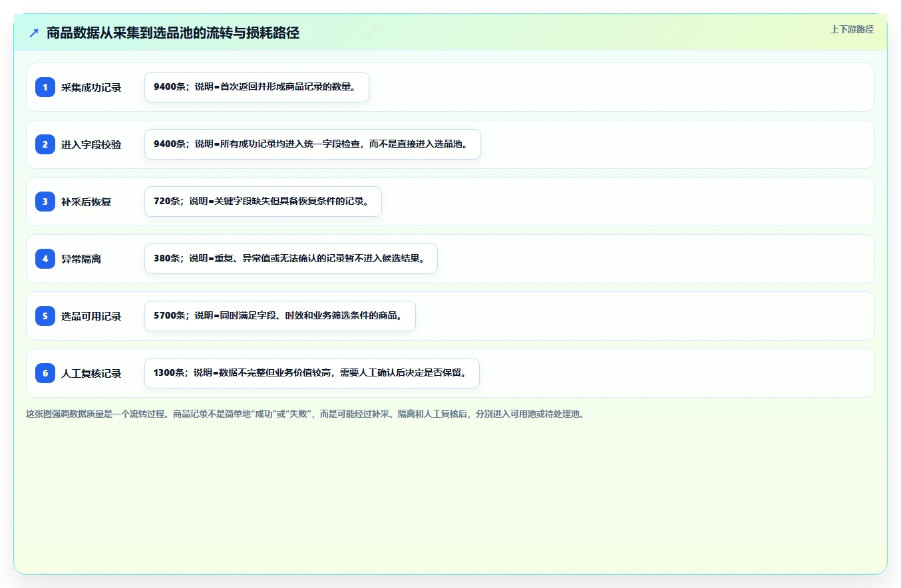Click the number 5 step badge
Viewport: 901px width, 588px height.
[45, 316]
